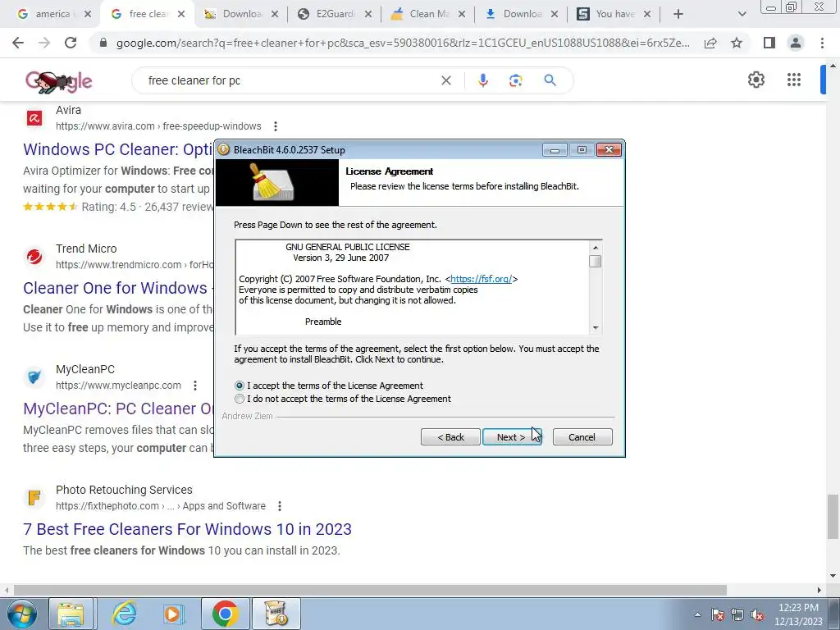Viewport: 840px width, 630px height.
Task: Toggle Chrome side panel
Action: (x=769, y=43)
